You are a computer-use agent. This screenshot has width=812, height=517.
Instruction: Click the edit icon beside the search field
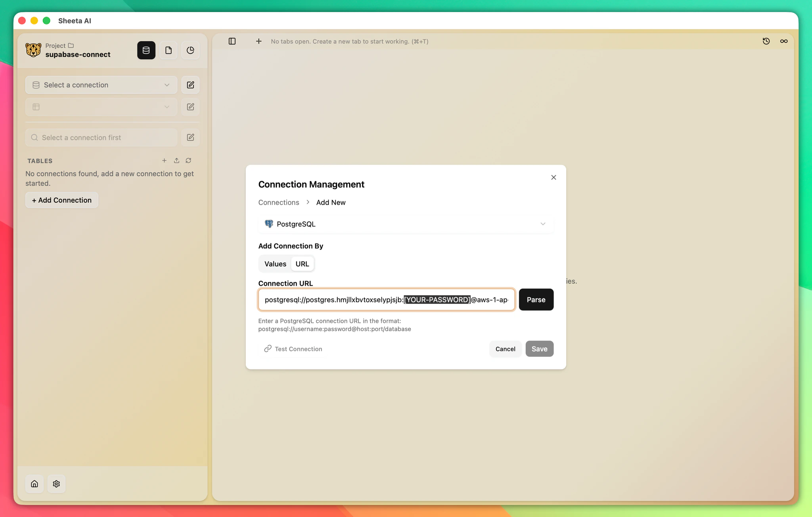pos(190,137)
